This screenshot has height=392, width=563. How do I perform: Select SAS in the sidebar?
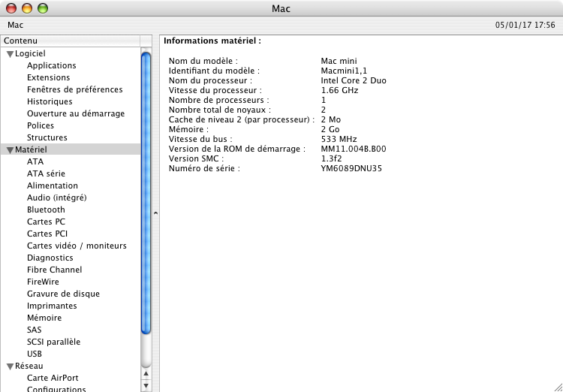[x=34, y=330]
